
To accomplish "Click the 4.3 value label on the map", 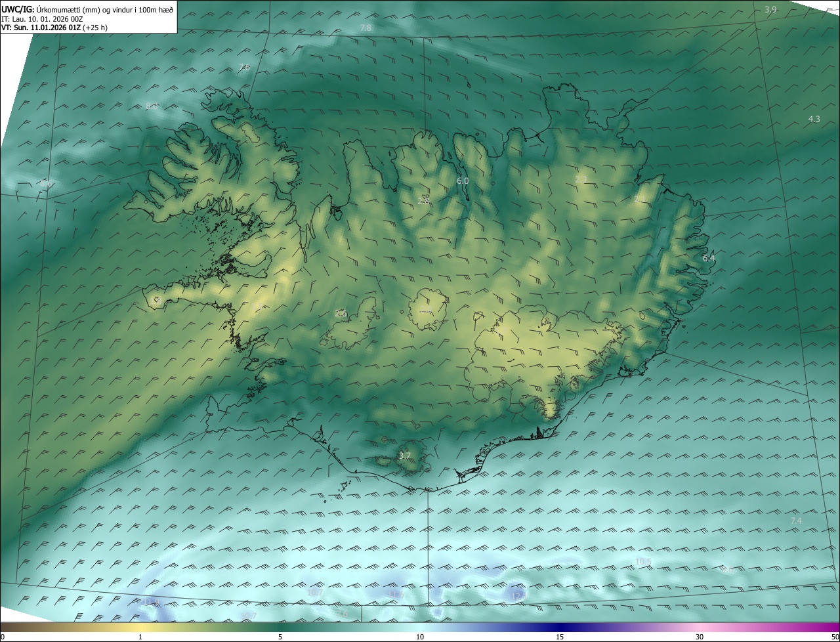I will [814, 119].
